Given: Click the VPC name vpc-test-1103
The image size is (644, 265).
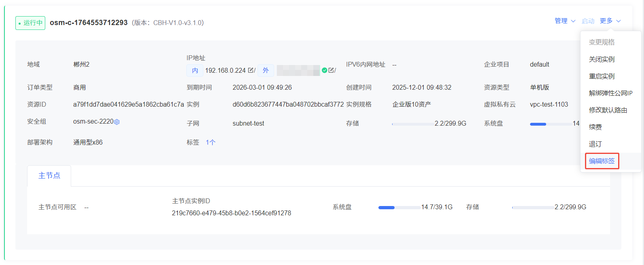Looking at the screenshot, I should [x=549, y=104].
